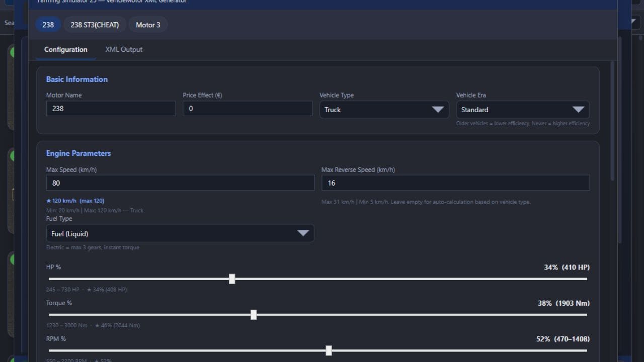Select the 238 ST3(CHEAT) motor tab
The image size is (644, 362).
click(95, 25)
